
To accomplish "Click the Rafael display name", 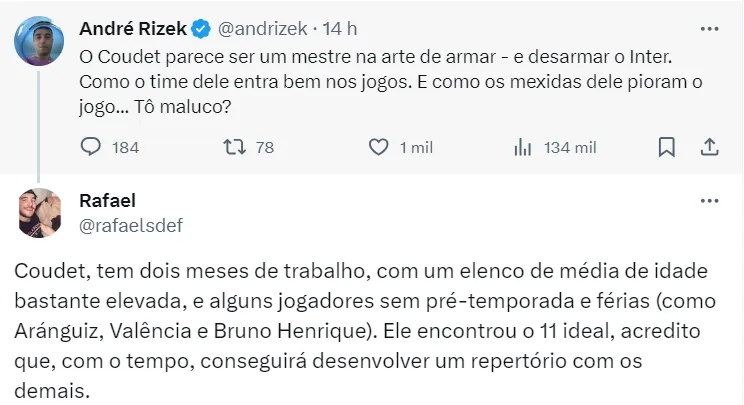I will click(107, 201).
